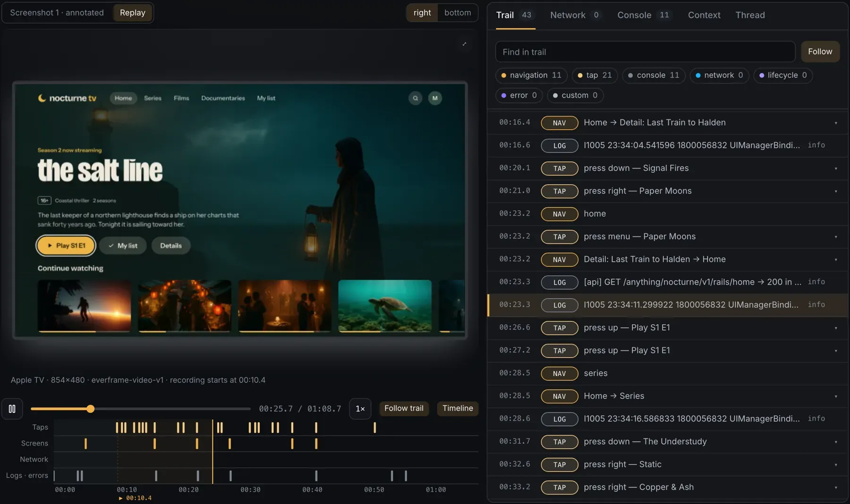Click the Timeline button
850x504 pixels.
point(458,408)
